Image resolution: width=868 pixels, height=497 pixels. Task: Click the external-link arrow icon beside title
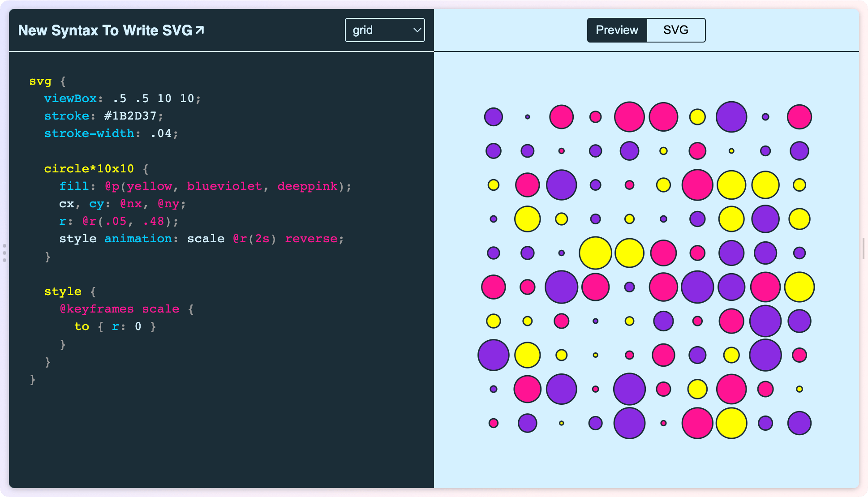point(200,30)
